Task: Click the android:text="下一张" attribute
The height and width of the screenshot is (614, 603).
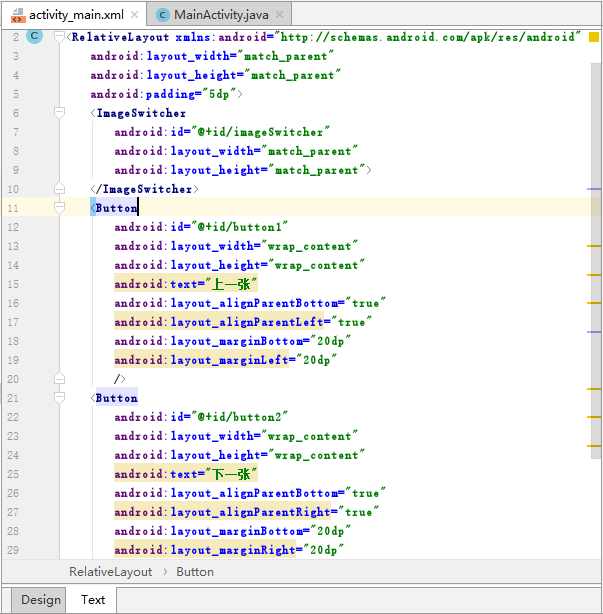Action: tap(186, 474)
